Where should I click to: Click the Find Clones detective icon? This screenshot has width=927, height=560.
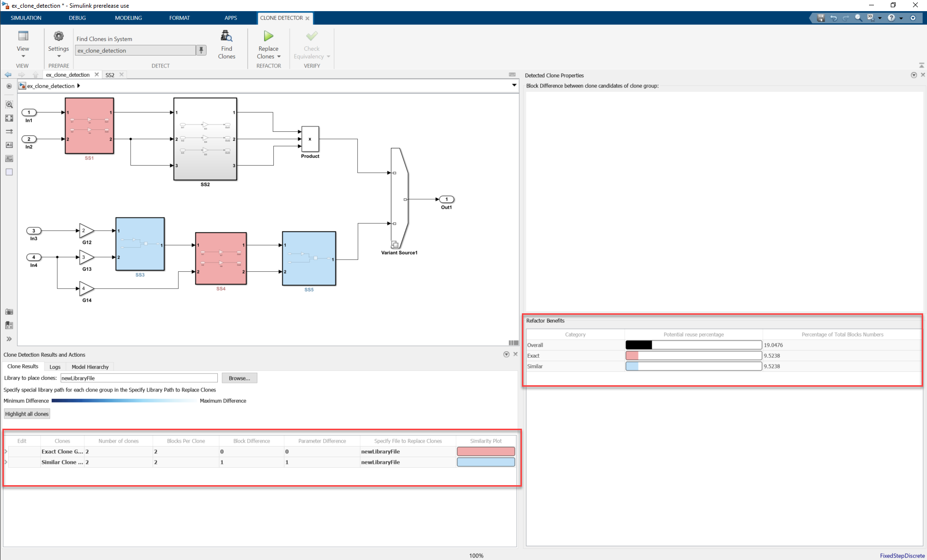(x=226, y=37)
